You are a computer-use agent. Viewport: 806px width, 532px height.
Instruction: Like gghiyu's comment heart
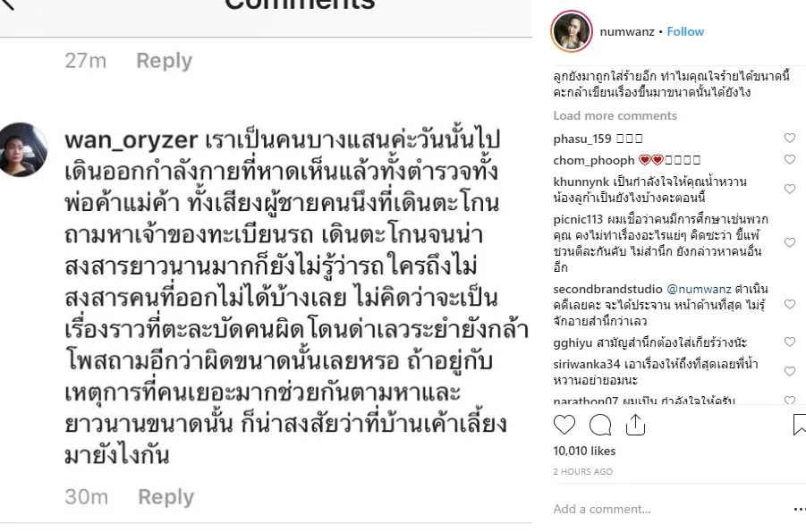coord(790,342)
